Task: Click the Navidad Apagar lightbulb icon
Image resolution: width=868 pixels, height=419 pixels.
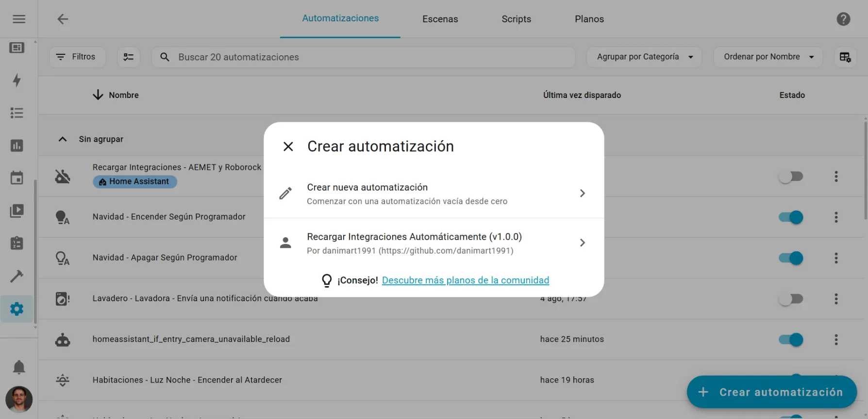Action: (63, 258)
